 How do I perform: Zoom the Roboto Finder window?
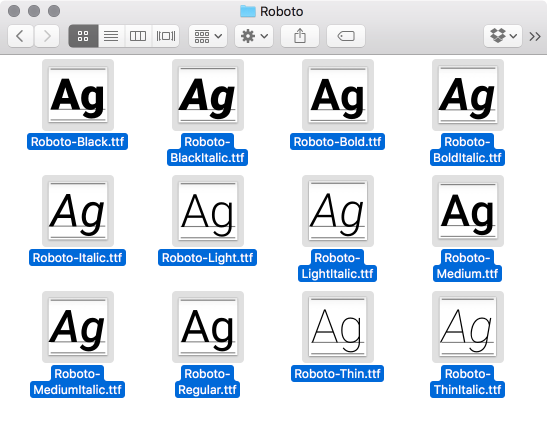click(x=54, y=11)
